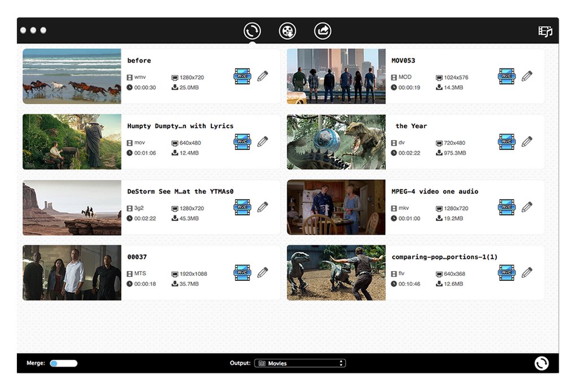Click the 'wmv' format label
This screenshot has width=576, height=392.
pyautogui.click(x=140, y=77)
